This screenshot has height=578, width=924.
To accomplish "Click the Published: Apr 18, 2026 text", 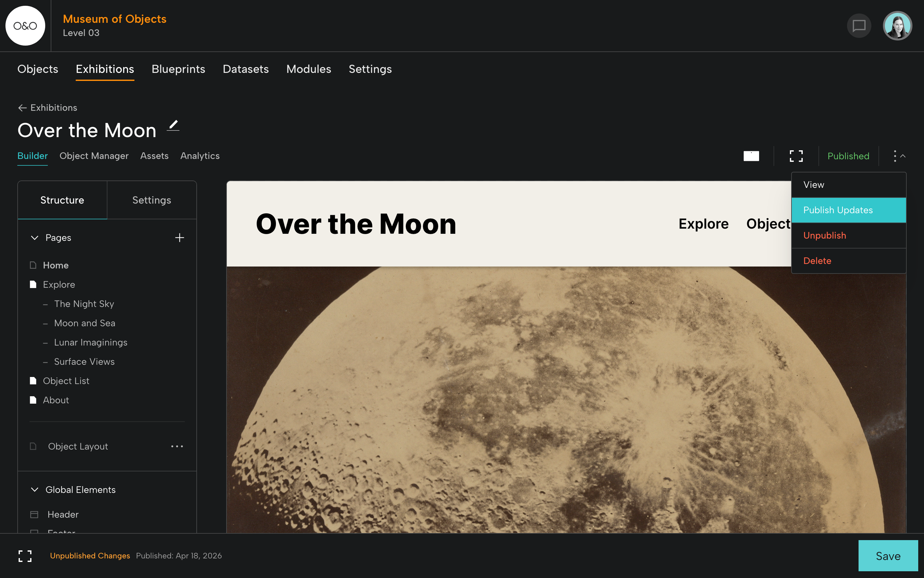I will point(179,556).
